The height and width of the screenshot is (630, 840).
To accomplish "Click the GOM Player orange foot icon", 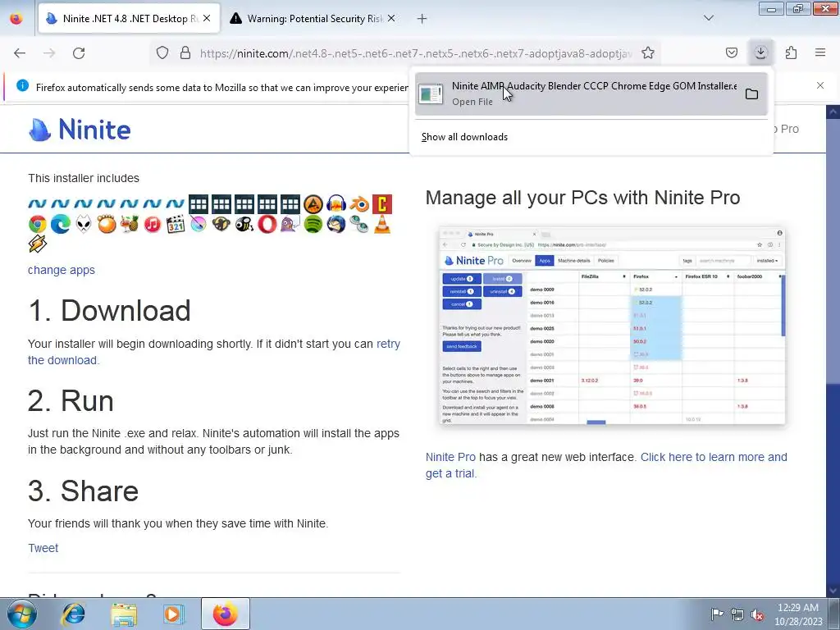I will pyautogui.click(x=107, y=224).
